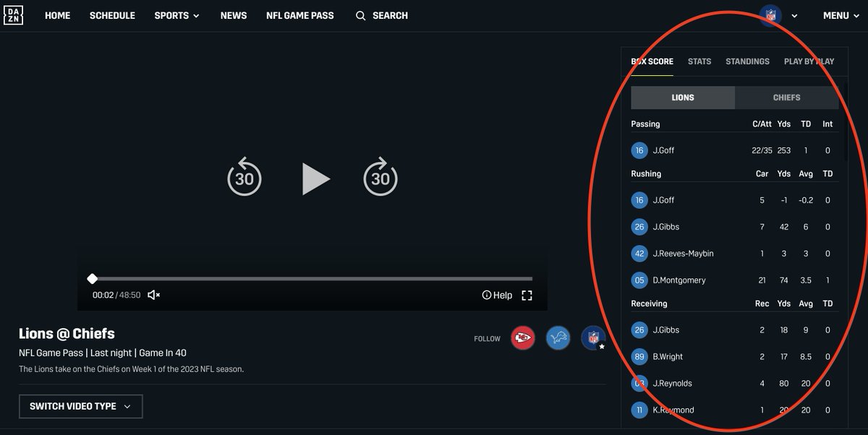Unmute the video volume
The width and height of the screenshot is (868, 435).
153,295
